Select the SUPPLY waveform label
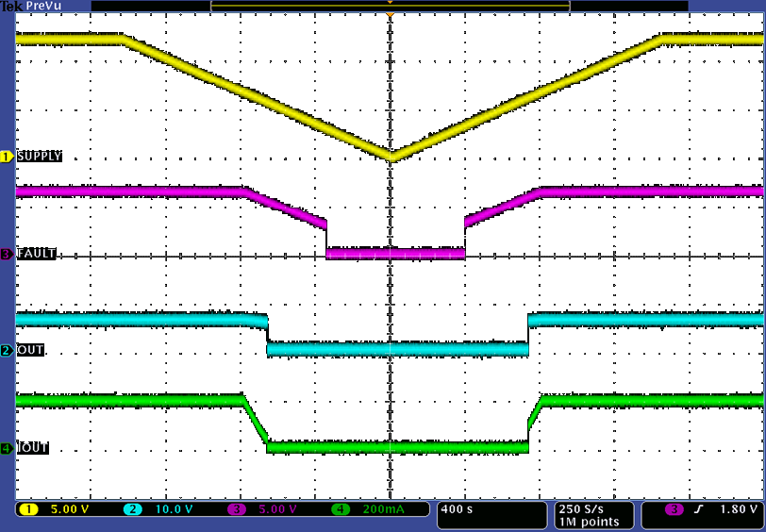 coord(40,157)
